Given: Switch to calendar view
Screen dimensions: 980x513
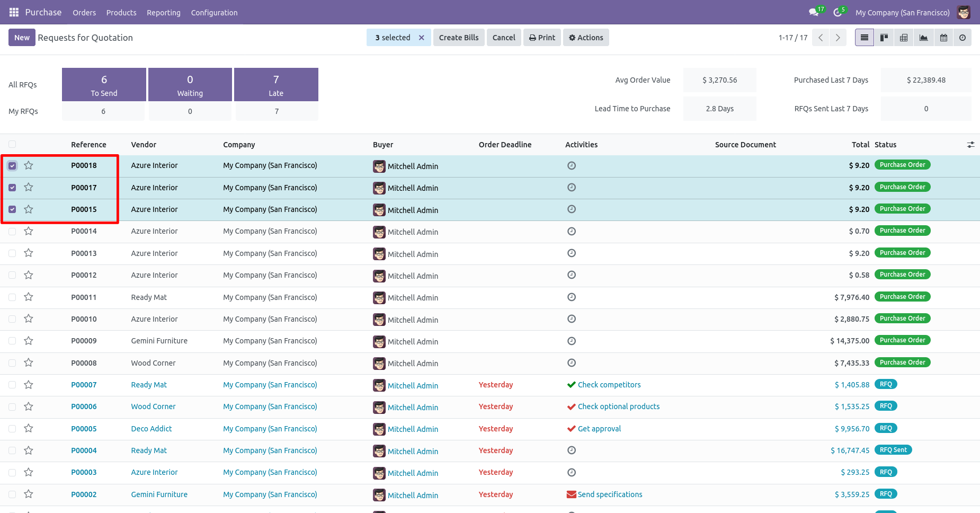Looking at the screenshot, I should 943,38.
